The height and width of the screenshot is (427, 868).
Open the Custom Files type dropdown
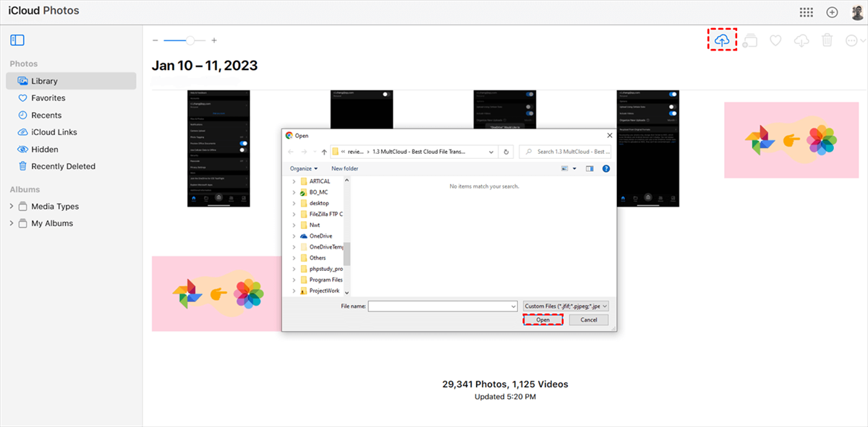(x=566, y=306)
